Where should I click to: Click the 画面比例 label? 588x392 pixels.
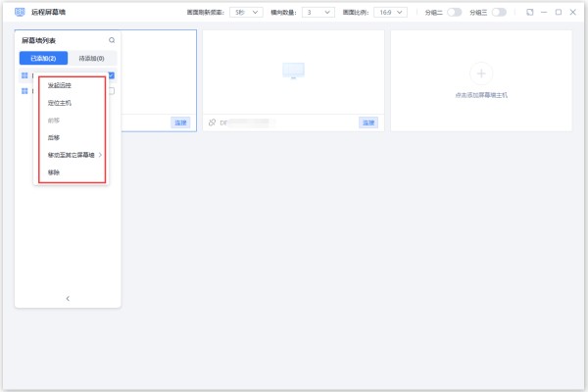[x=356, y=13]
